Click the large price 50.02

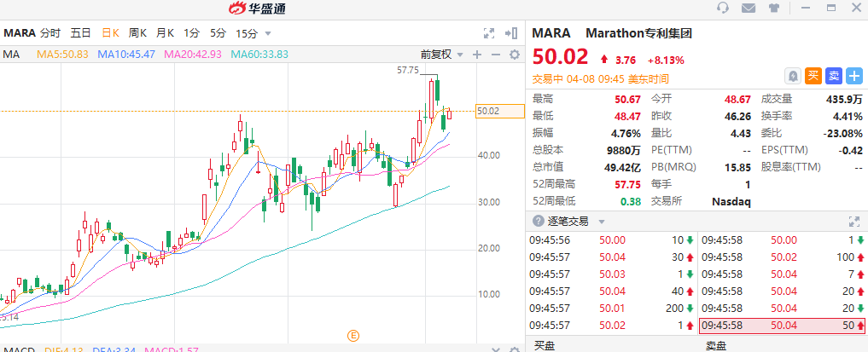[560, 57]
